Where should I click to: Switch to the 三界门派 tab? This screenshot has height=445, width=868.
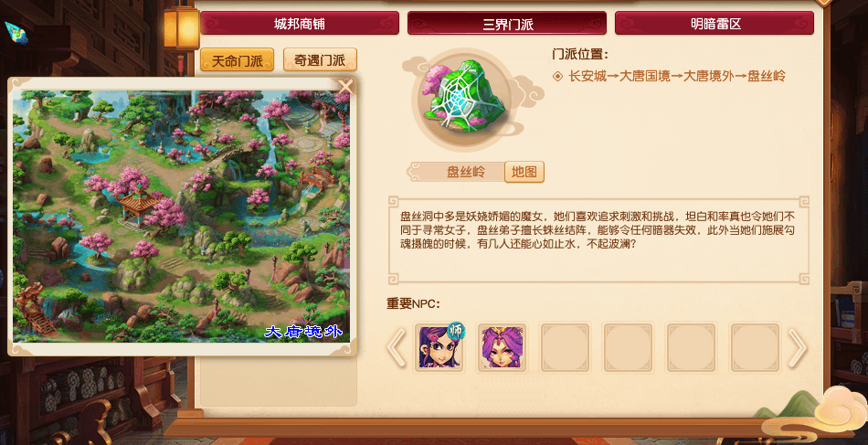(x=507, y=24)
